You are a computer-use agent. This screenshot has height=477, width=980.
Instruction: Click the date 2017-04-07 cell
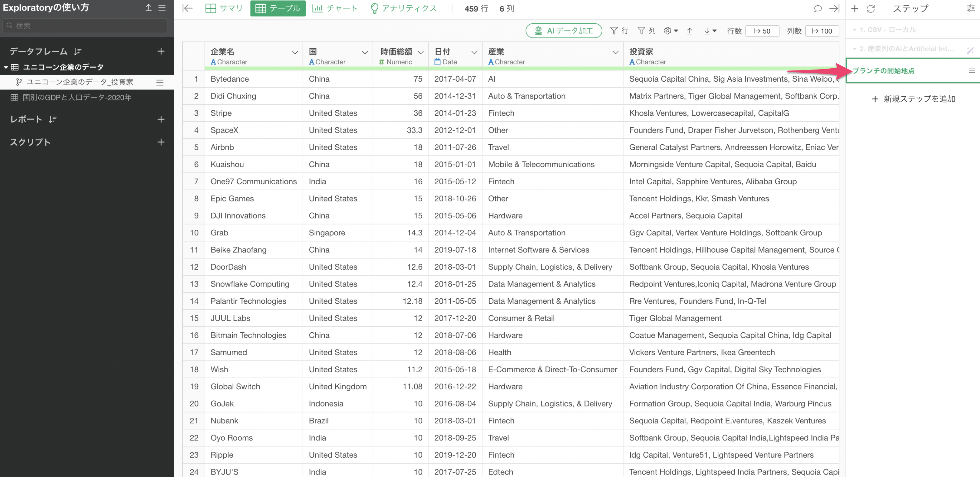pos(455,79)
